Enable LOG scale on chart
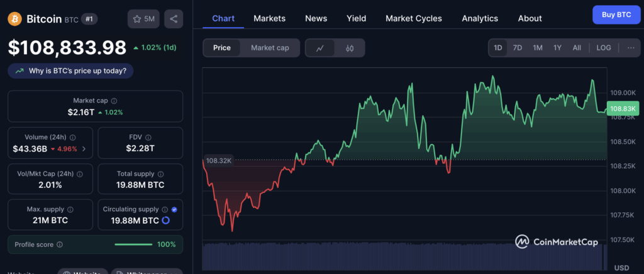 coord(604,48)
